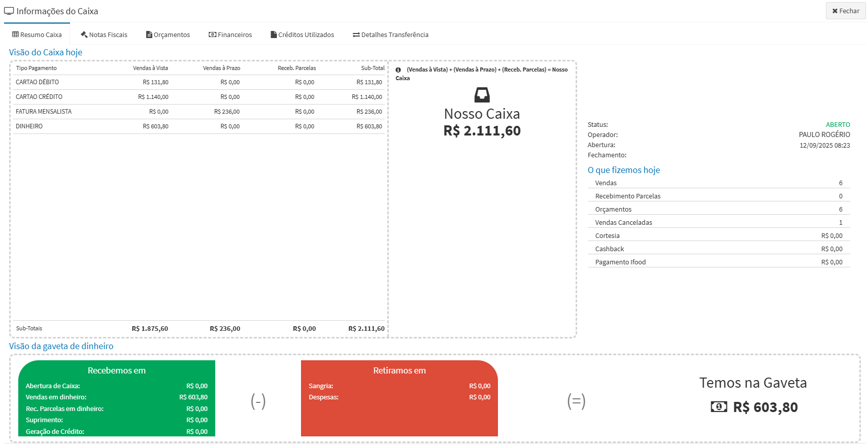Click the Sub-Total column header
The height and width of the screenshot is (444, 868).
click(373, 68)
